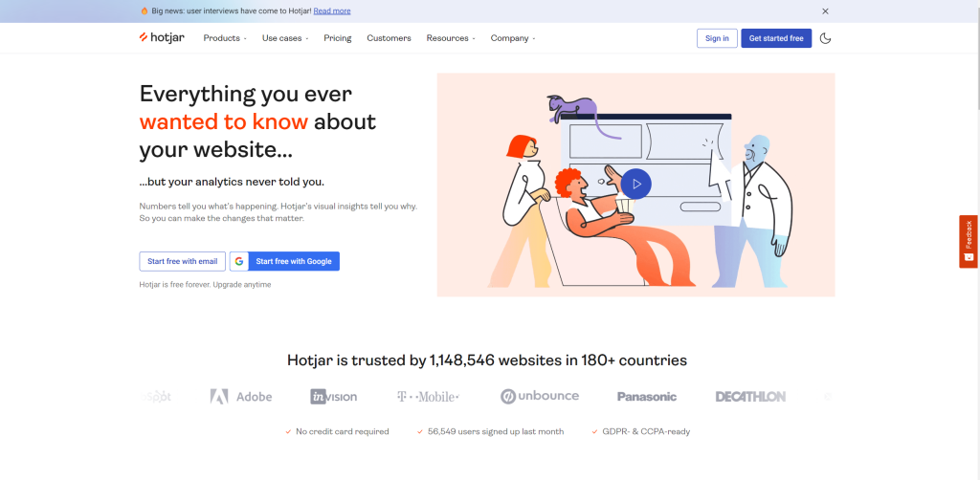Click the Adobe logo

pyautogui.click(x=240, y=397)
